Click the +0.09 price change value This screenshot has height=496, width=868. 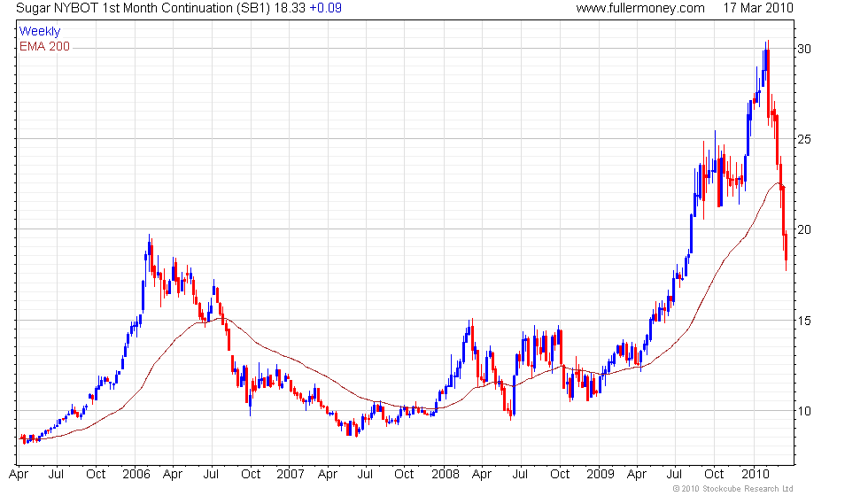(x=325, y=8)
